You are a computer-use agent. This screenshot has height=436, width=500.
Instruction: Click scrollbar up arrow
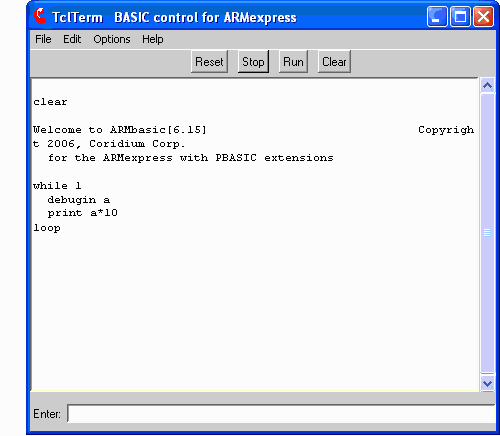click(x=487, y=86)
